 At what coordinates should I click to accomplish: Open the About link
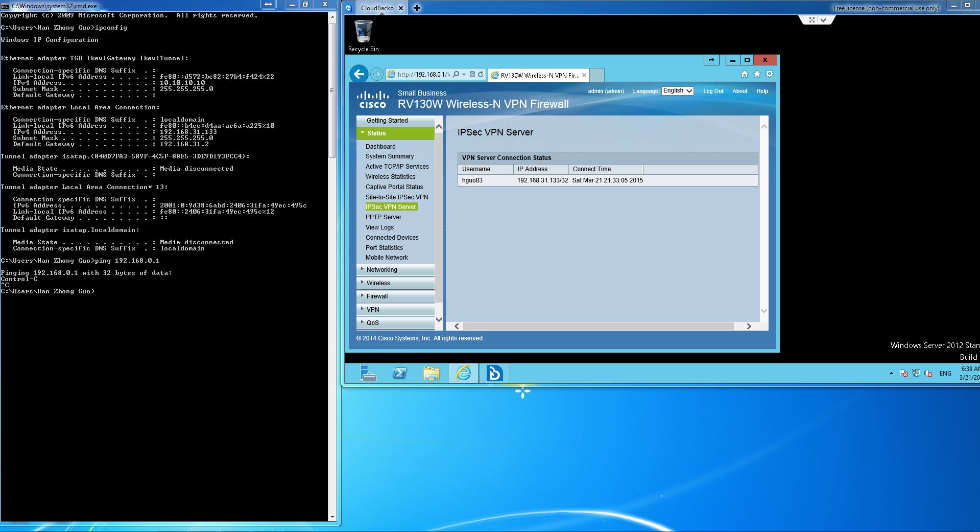[x=739, y=91]
